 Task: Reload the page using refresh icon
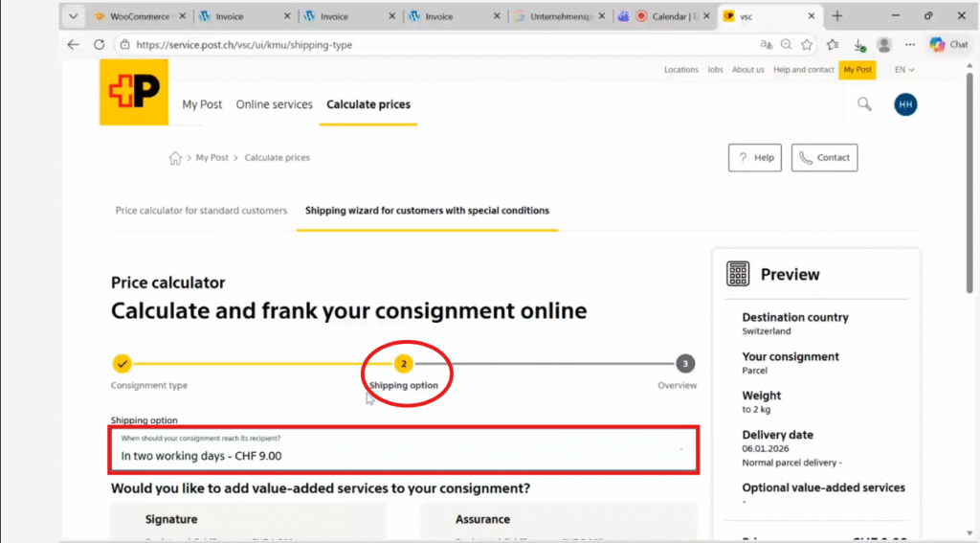[x=99, y=44]
